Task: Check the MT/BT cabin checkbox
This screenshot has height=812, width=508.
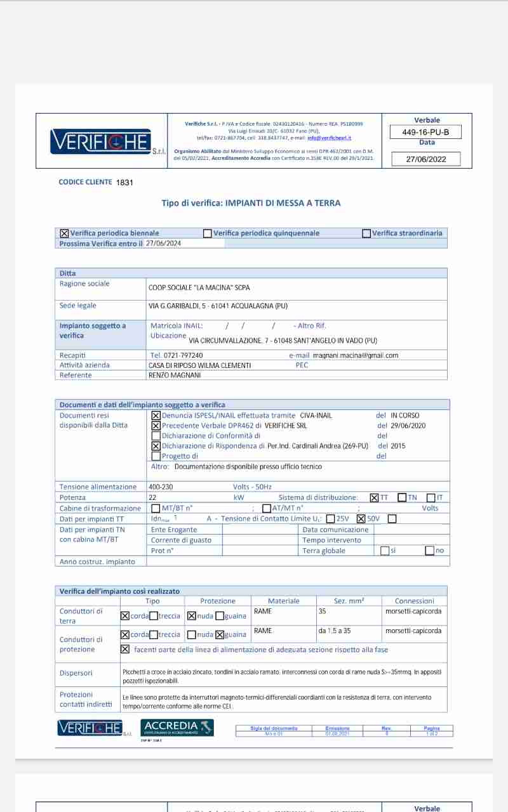Action: (x=156, y=509)
